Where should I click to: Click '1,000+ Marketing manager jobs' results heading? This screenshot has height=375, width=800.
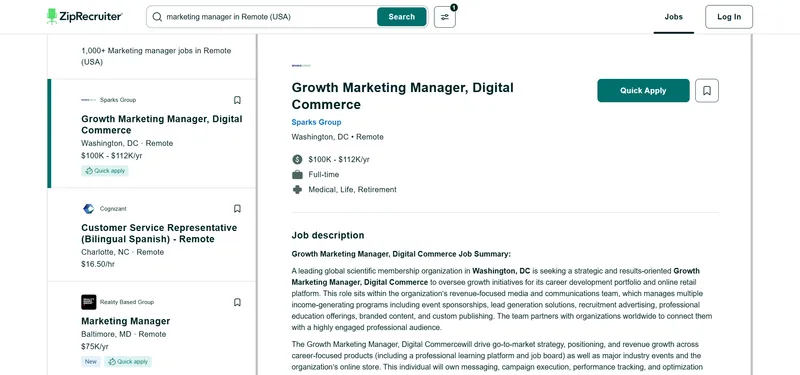click(156, 56)
